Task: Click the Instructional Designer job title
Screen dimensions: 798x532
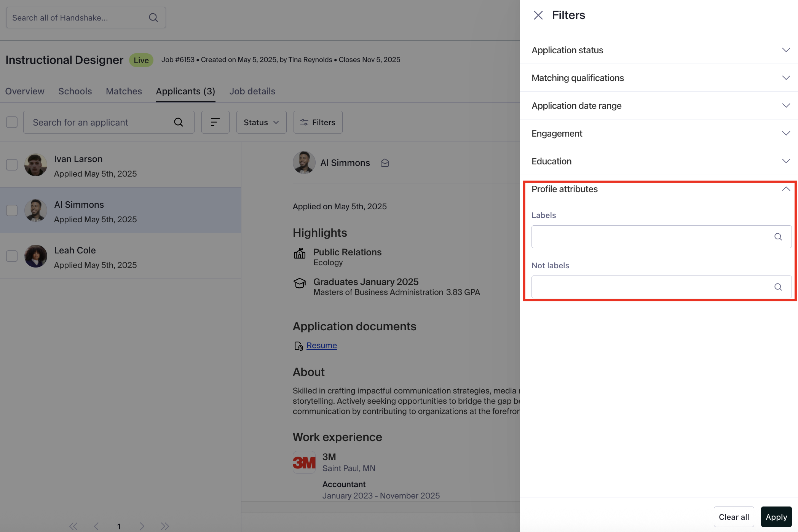Action: 64,60
